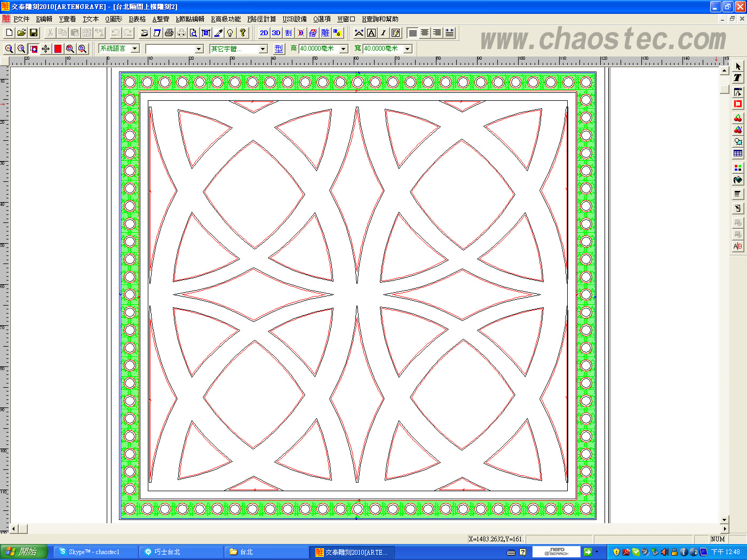Open the G圖形 menu
This screenshot has height=560, width=747.
tap(114, 19)
